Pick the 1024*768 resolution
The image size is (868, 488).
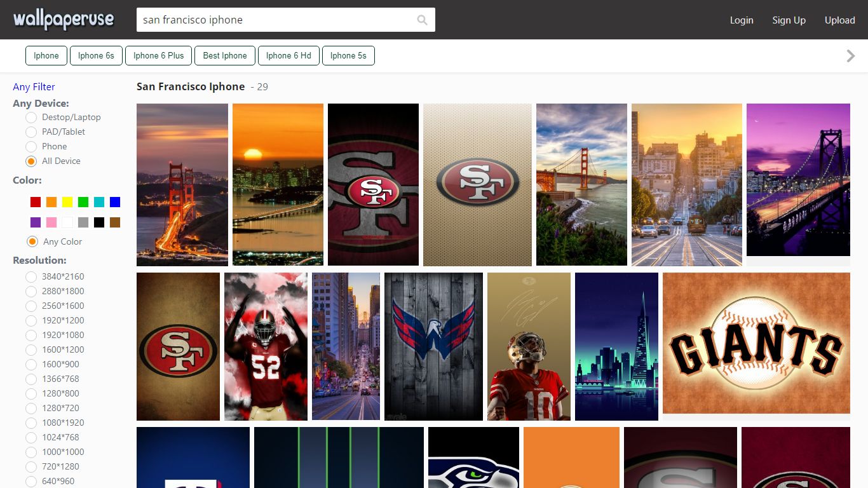coord(31,437)
